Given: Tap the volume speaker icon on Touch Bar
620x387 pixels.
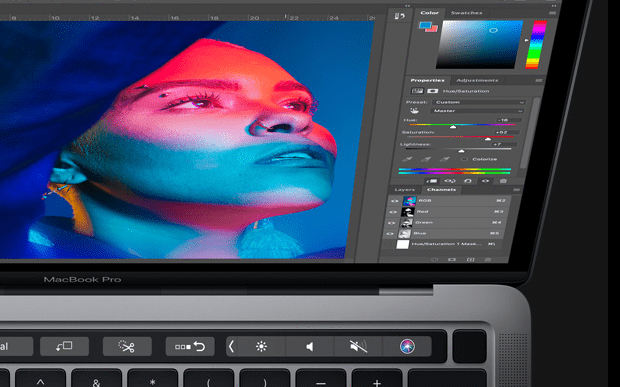Looking at the screenshot, I should pyautogui.click(x=310, y=347).
